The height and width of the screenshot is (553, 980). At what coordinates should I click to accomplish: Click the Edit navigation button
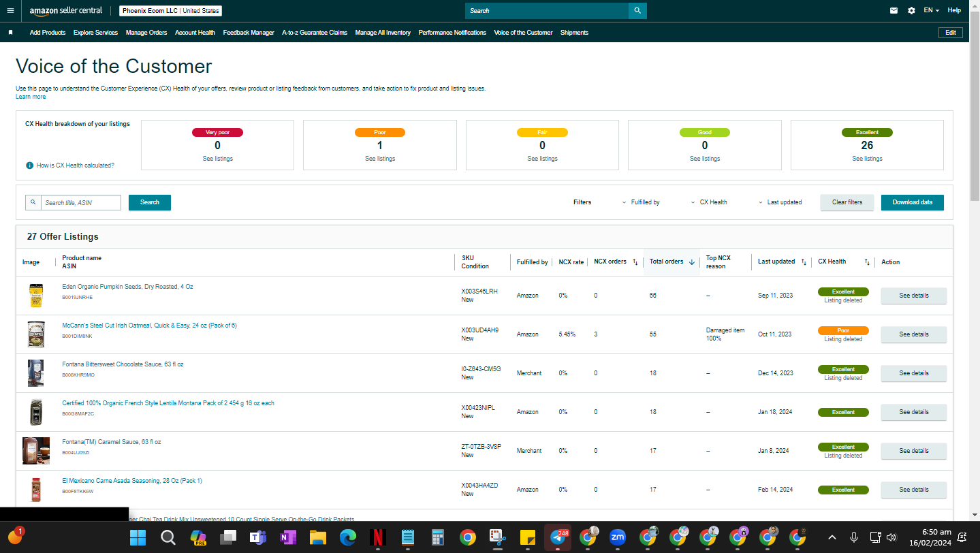click(951, 33)
